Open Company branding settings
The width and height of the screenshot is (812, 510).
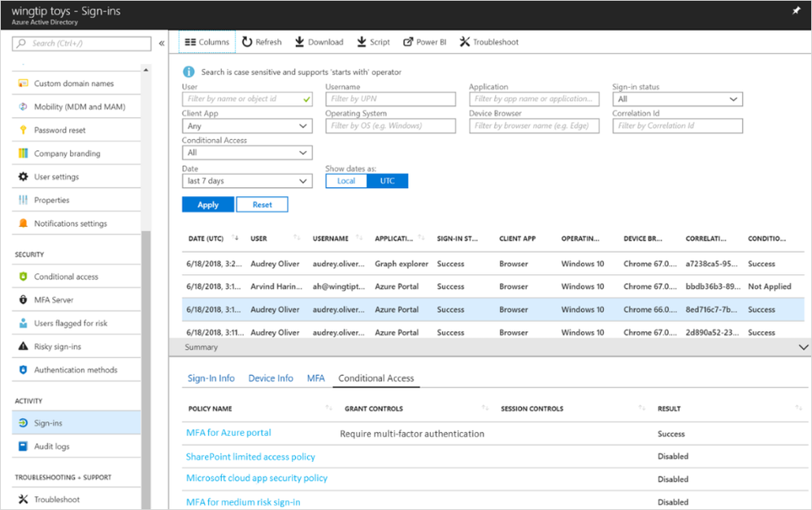coord(76,154)
